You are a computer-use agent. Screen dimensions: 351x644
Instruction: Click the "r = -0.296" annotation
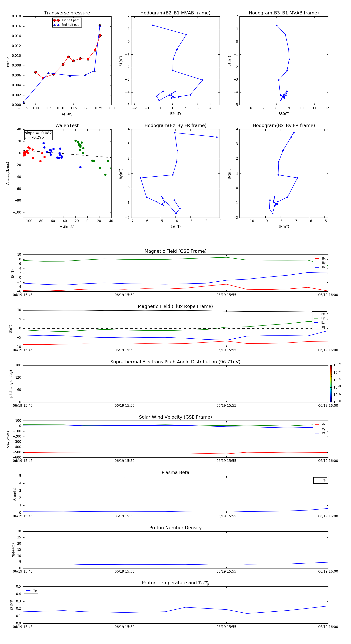35,137
